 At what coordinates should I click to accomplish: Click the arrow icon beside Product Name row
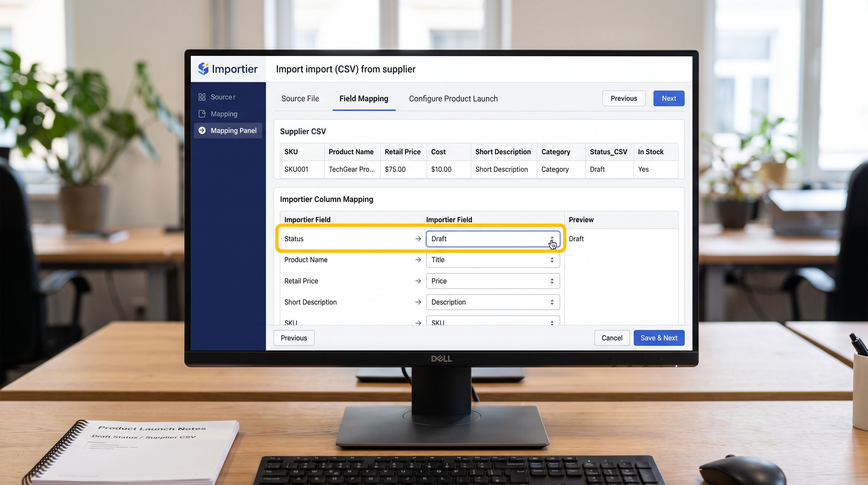tap(418, 260)
